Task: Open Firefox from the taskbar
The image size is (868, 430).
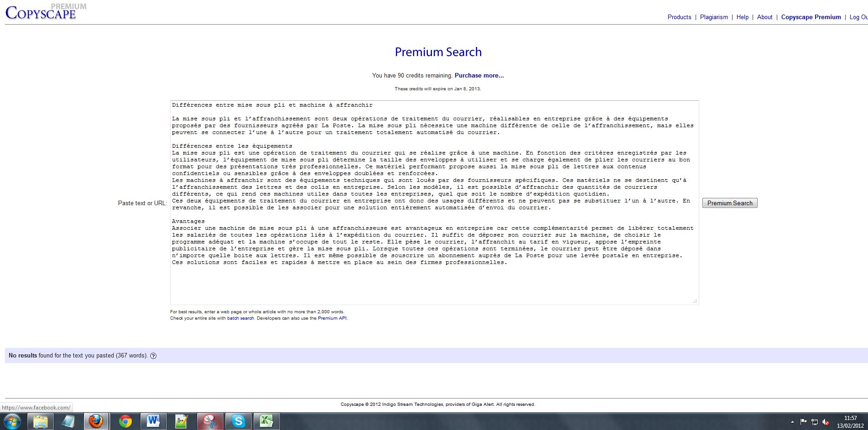Action: pyautogui.click(x=96, y=421)
